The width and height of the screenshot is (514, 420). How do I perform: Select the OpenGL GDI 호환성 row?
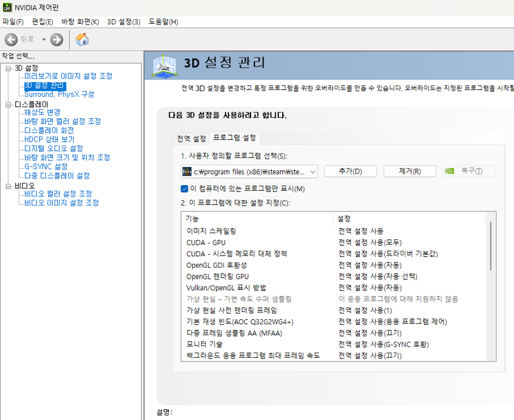333,265
